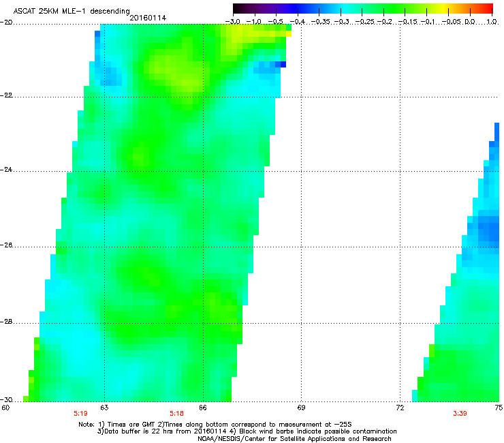The width and height of the screenshot is (504, 443).
Task: Click the -3.0 color scale label
Action: 232,22
